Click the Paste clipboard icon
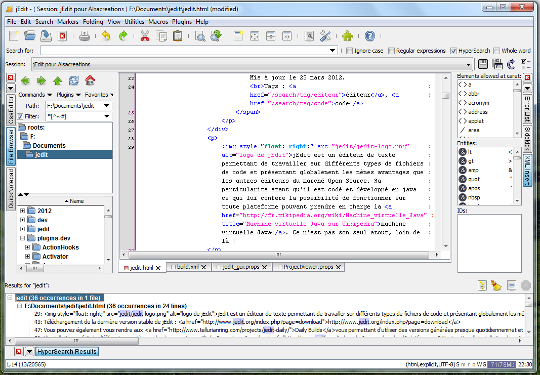Viewport: 540px width, 375px height. (177, 36)
